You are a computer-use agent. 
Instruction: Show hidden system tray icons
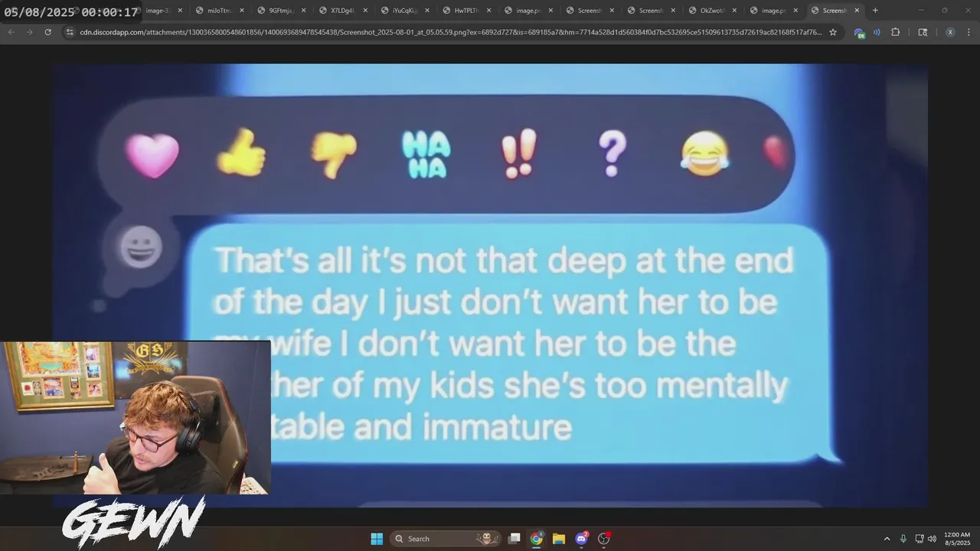tap(887, 539)
